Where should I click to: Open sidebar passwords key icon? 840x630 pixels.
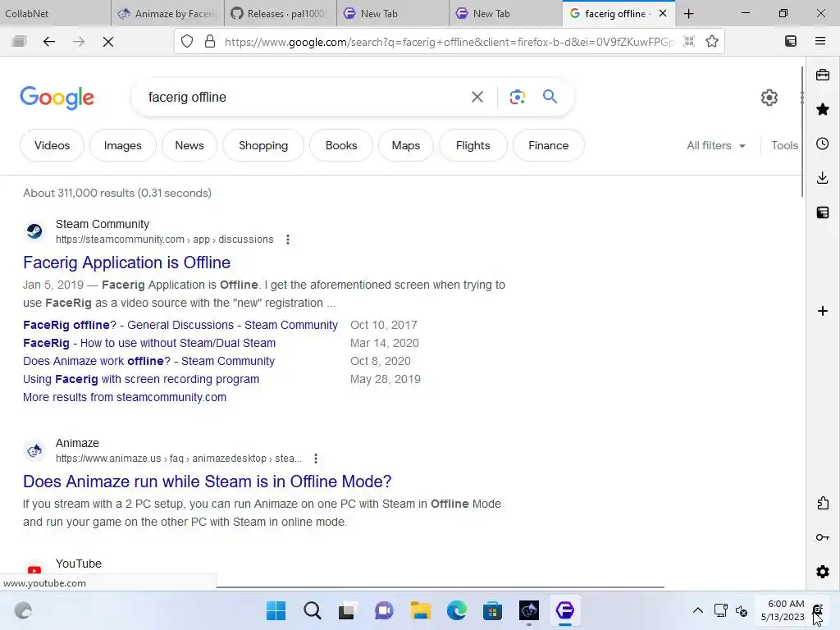point(822,537)
